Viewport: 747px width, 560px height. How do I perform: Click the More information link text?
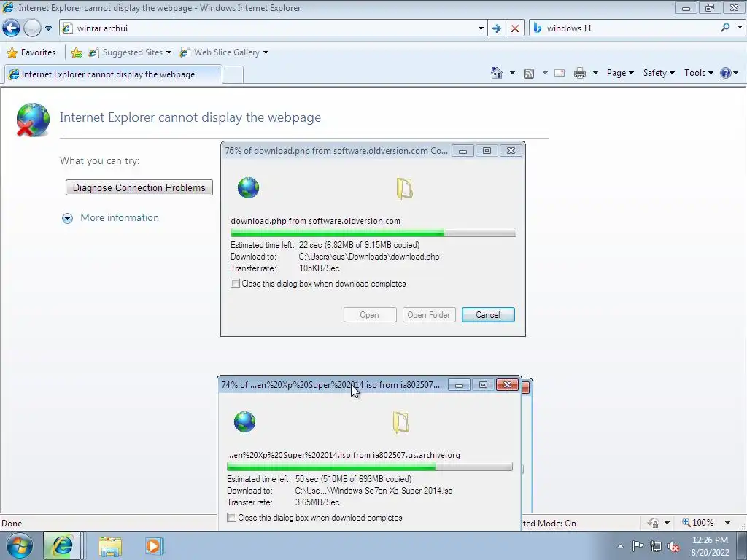click(x=120, y=217)
